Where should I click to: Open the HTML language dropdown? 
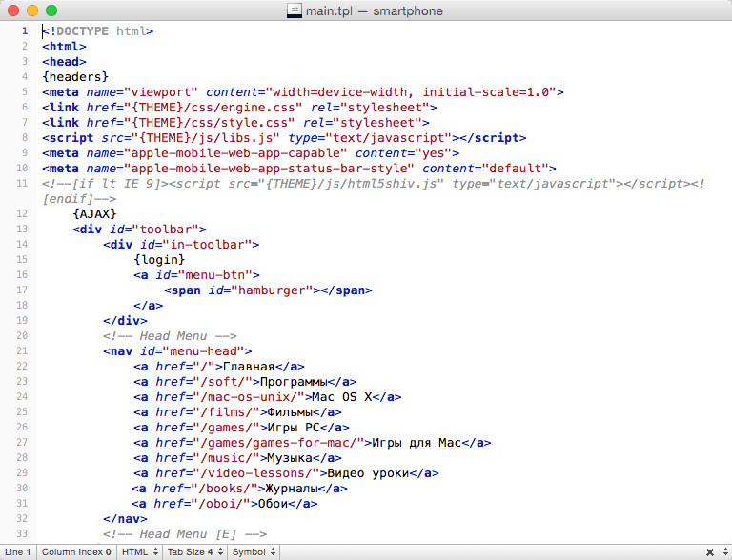click(x=140, y=552)
